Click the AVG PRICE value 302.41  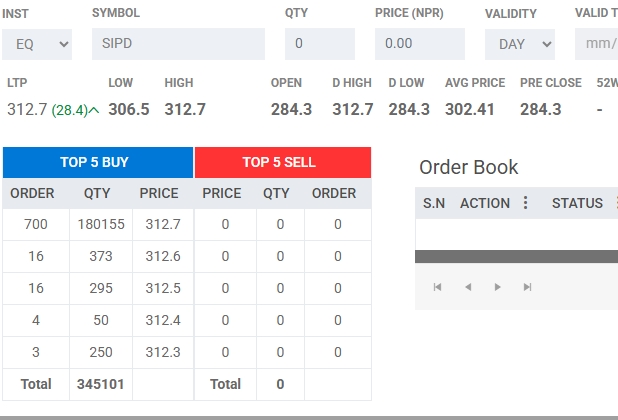click(470, 109)
